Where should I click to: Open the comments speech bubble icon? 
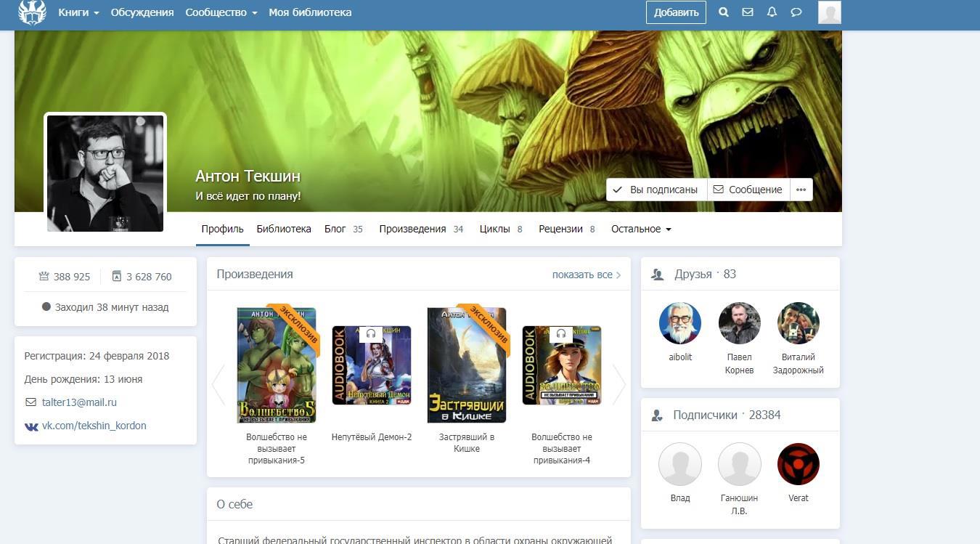796,12
